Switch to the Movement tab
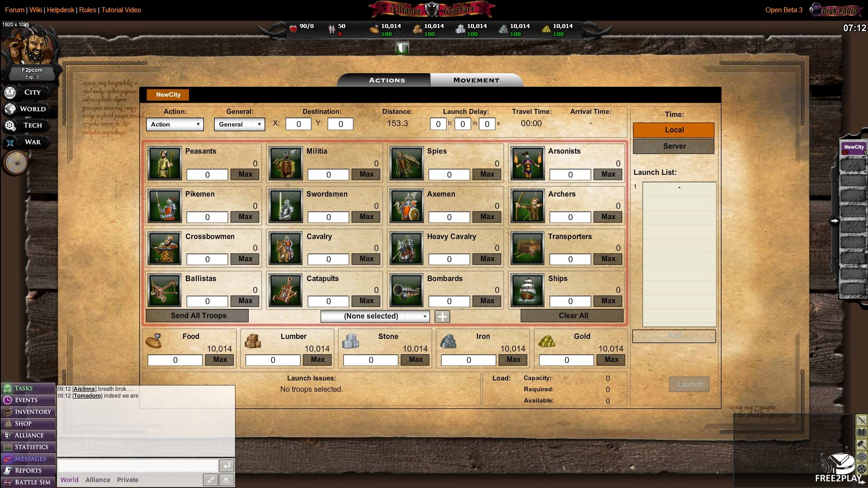868x488 pixels. pyautogui.click(x=476, y=80)
